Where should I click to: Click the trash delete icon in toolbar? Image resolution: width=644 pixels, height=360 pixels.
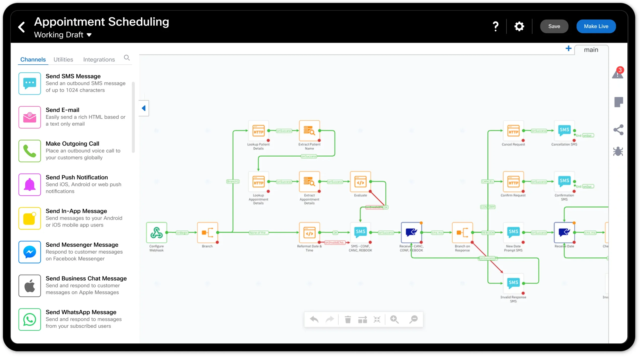click(x=348, y=320)
